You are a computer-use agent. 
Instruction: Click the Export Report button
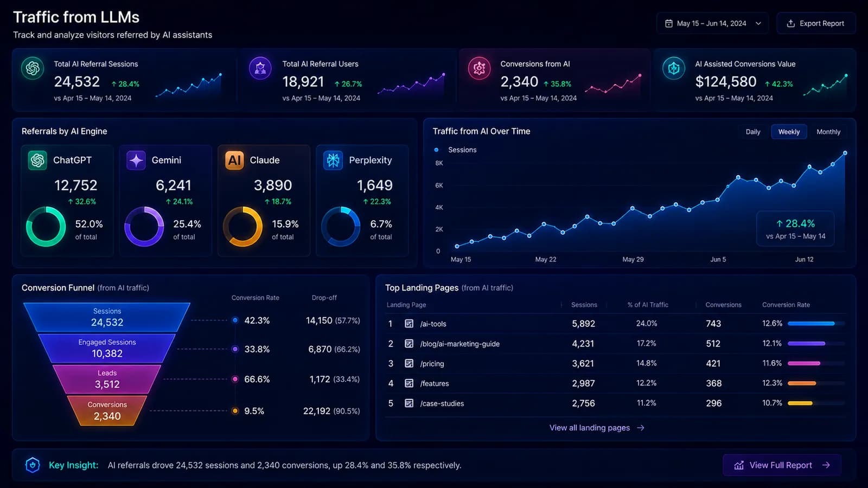816,23
